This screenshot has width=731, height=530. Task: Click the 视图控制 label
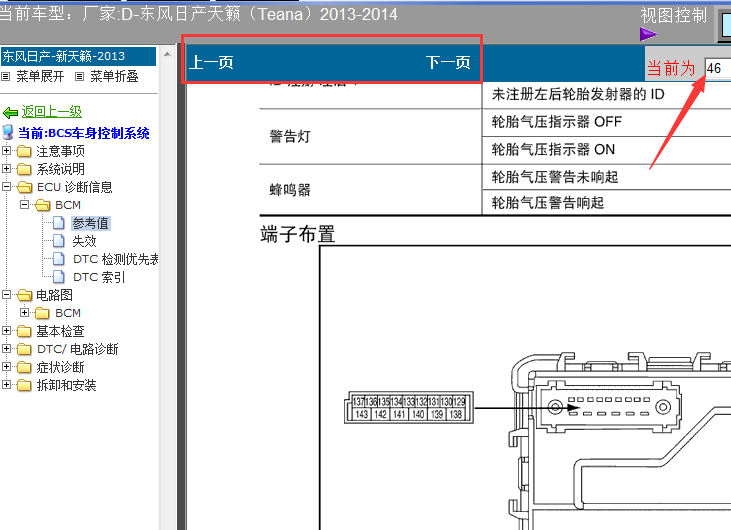(x=674, y=15)
